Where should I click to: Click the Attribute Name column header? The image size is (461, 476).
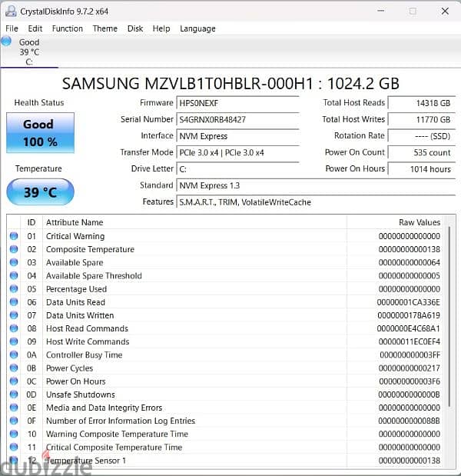point(194,222)
